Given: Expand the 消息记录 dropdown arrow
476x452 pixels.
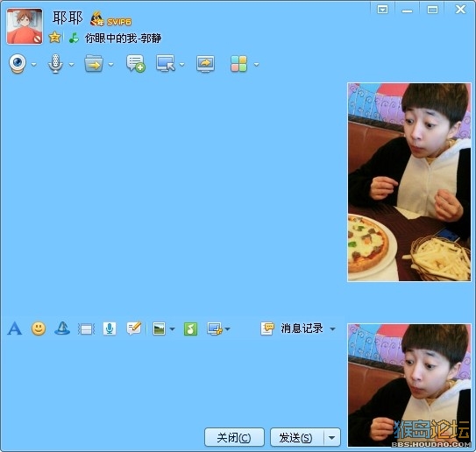Looking at the screenshot, I should (333, 328).
